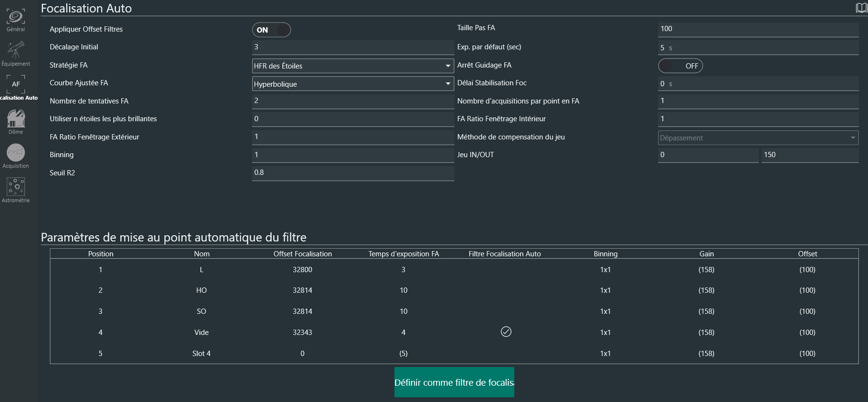
Task: Click Définir comme filtre de focalisation button
Action: [454, 382]
